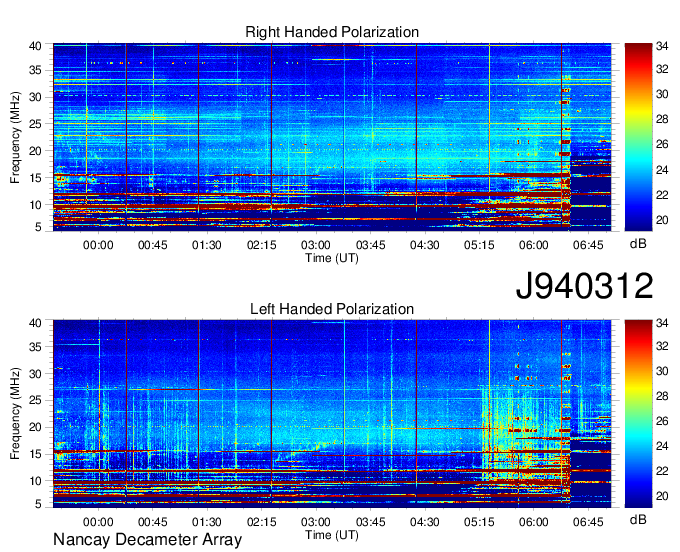Click the 03:00 time tick under Right Handed plot
Viewport: 680px width, 552px height.
[316, 245]
